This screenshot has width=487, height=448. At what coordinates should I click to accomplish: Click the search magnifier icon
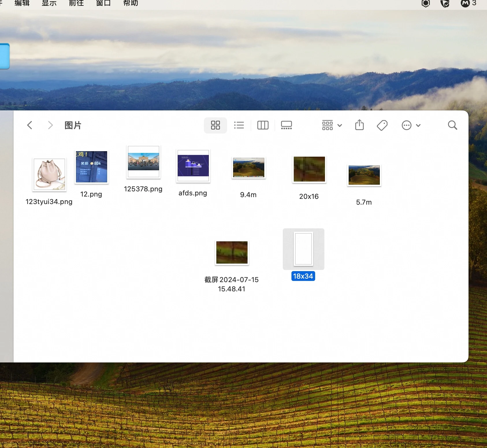452,125
